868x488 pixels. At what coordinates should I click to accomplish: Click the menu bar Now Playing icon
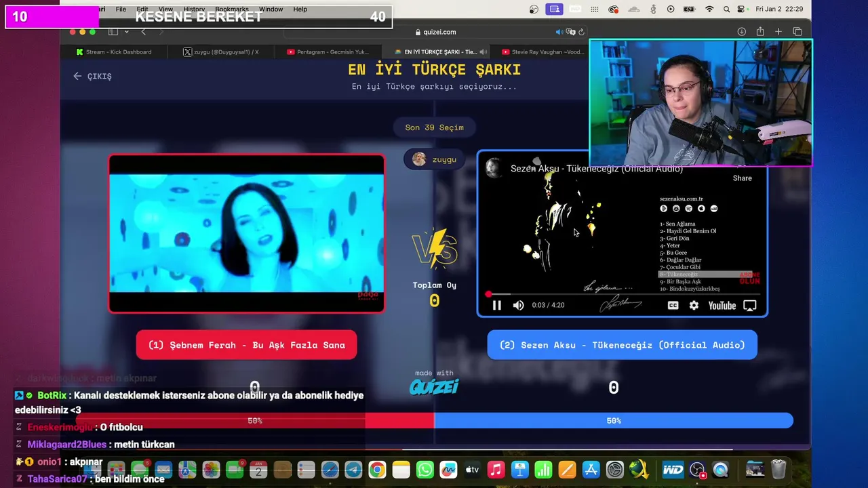pyautogui.click(x=671, y=9)
